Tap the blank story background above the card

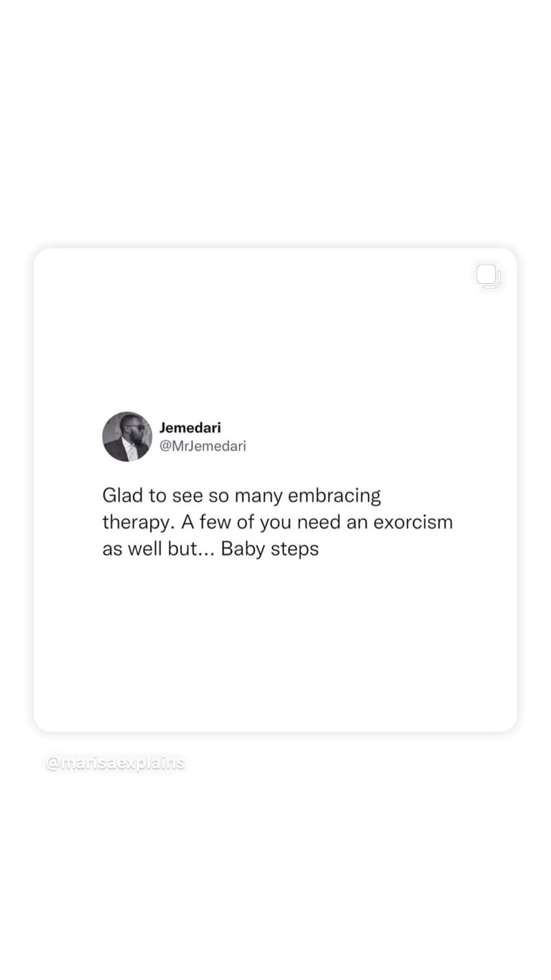(275, 122)
